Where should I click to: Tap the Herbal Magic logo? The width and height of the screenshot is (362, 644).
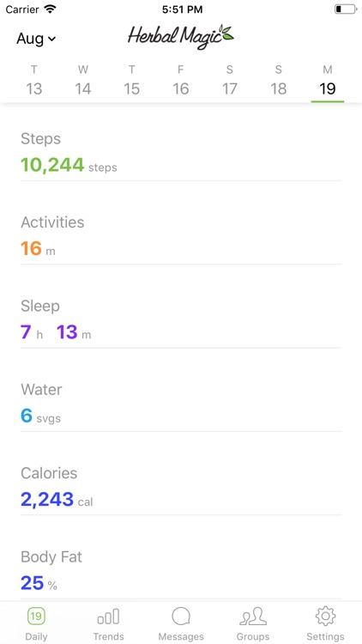tap(181, 37)
